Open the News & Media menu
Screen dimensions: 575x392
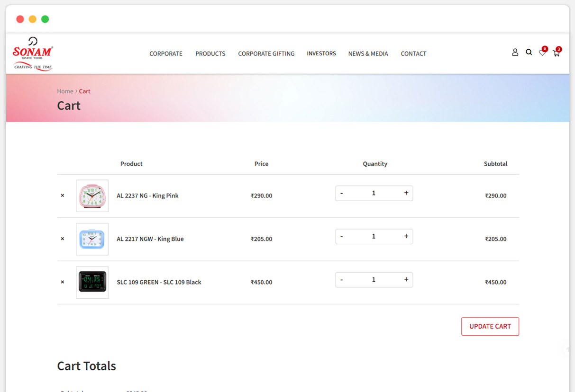(368, 53)
